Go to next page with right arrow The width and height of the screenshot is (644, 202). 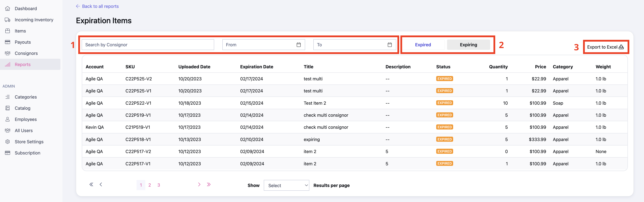199,185
